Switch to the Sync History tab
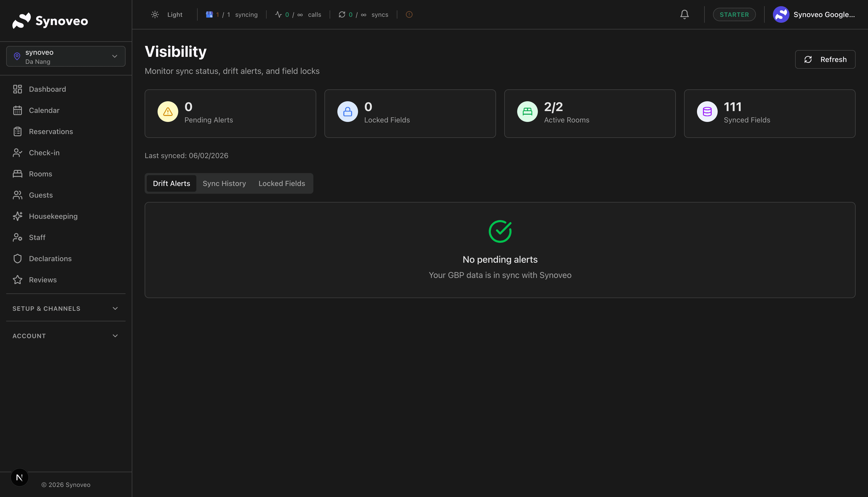Screen dimensions: 868x497 [x=224, y=183]
